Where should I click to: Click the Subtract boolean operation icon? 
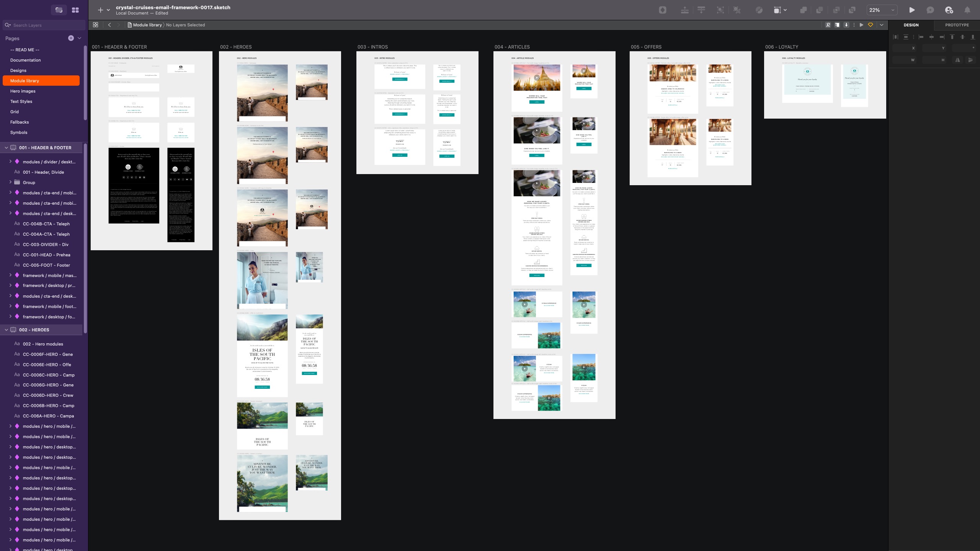pos(820,10)
